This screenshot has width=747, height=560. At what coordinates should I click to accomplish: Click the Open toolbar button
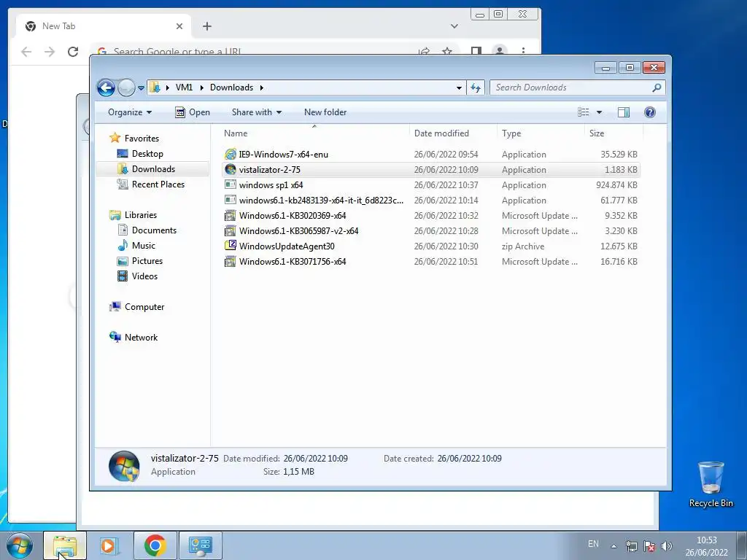pyautogui.click(x=193, y=112)
